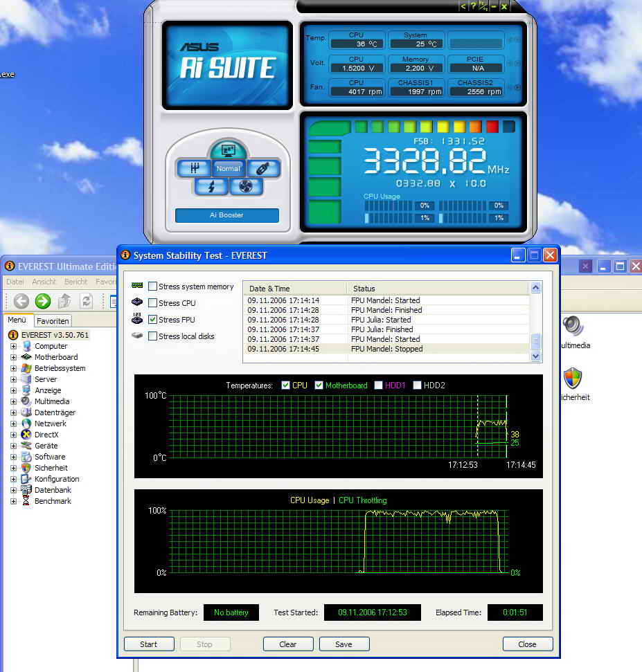642x672 pixels.
Task: Click Close in System Stability Test
Action: coord(528,644)
